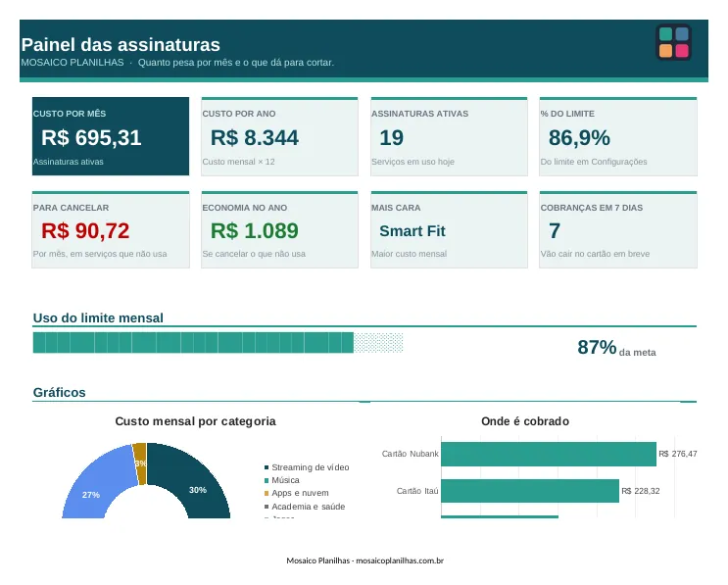Click the Streaming de vídeo legend swatch
Screen dimensions: 728x585
pyautogui.click(x=267, y=467)
